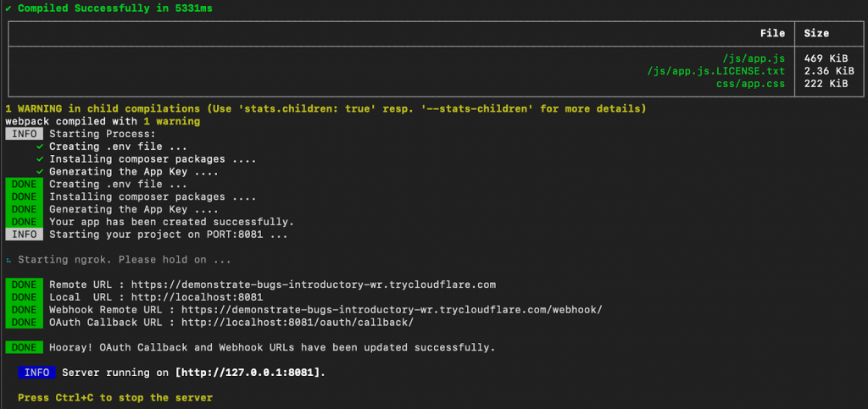Click the checkmark beside Creating .env file
This screenshot has height=409, width=868.
point(40,146)
